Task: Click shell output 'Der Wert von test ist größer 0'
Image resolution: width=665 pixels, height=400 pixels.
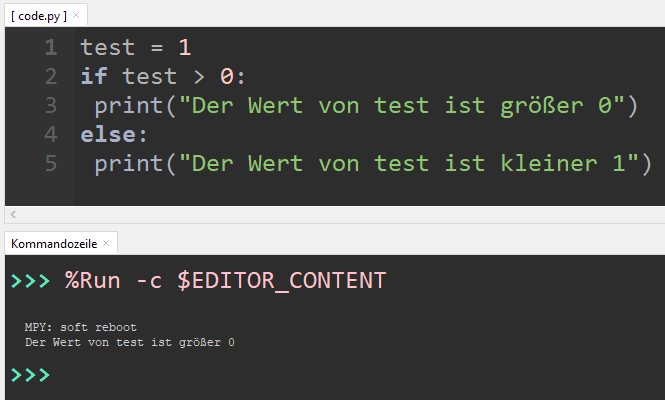Action: (130, 342)
